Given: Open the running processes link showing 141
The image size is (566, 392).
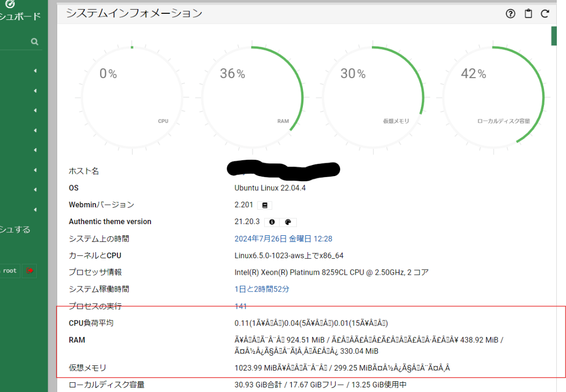Looking at the screenshot, I should click(x=240, y=306).
